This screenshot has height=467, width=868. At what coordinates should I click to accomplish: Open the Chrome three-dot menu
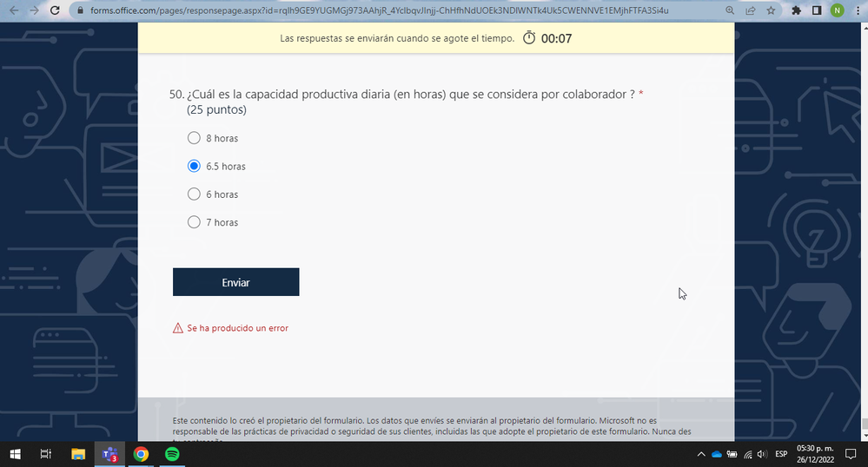click(858, 10)
